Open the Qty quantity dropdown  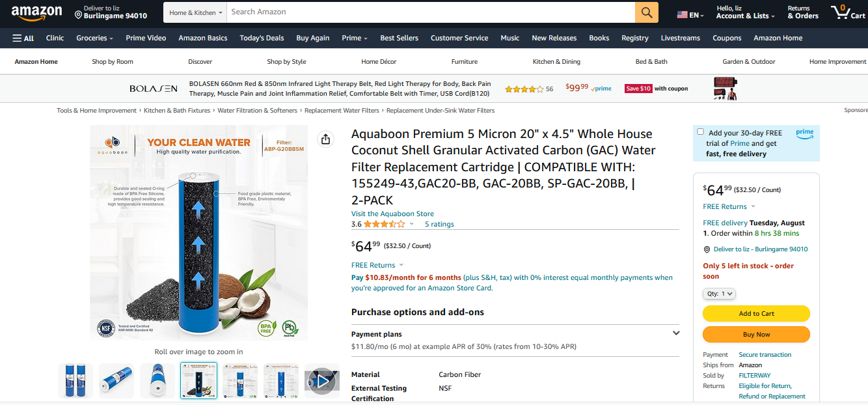pos(720,294)
